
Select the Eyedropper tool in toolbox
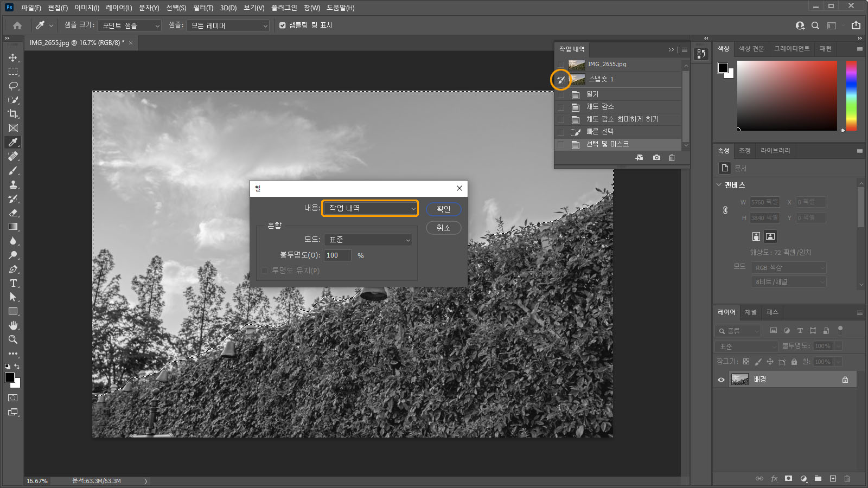pos(13,142)
